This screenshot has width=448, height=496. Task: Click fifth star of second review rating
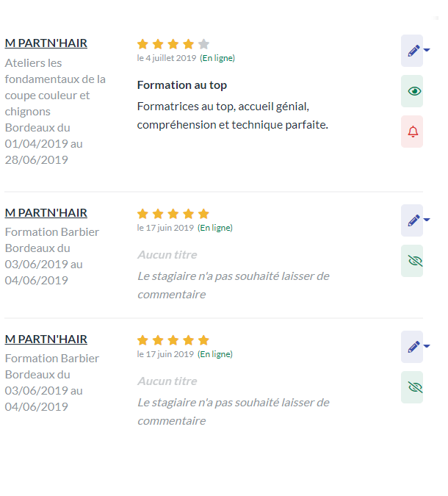(203, 214)
